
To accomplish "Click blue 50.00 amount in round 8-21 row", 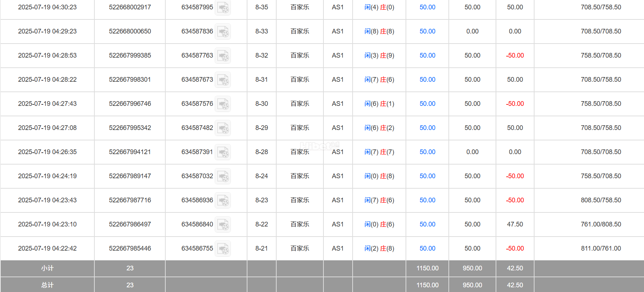I will coord(427,248).
